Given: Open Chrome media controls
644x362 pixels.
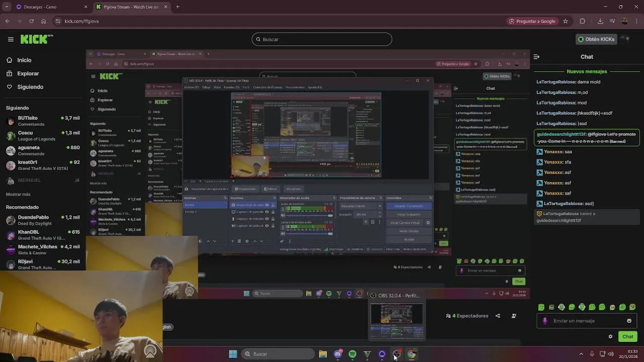Looking at the screenshot, I should (612, 21).
